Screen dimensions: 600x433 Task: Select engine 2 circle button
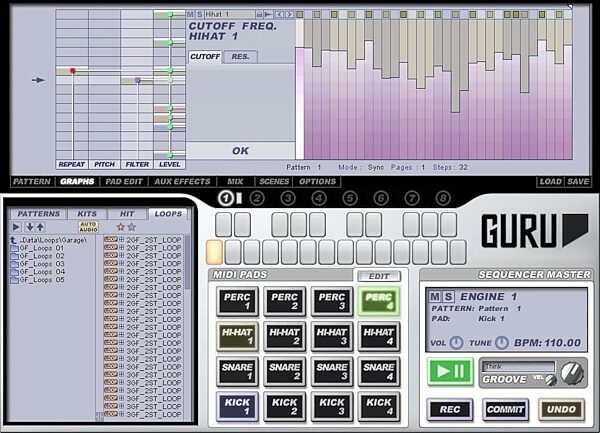[257, 198]
